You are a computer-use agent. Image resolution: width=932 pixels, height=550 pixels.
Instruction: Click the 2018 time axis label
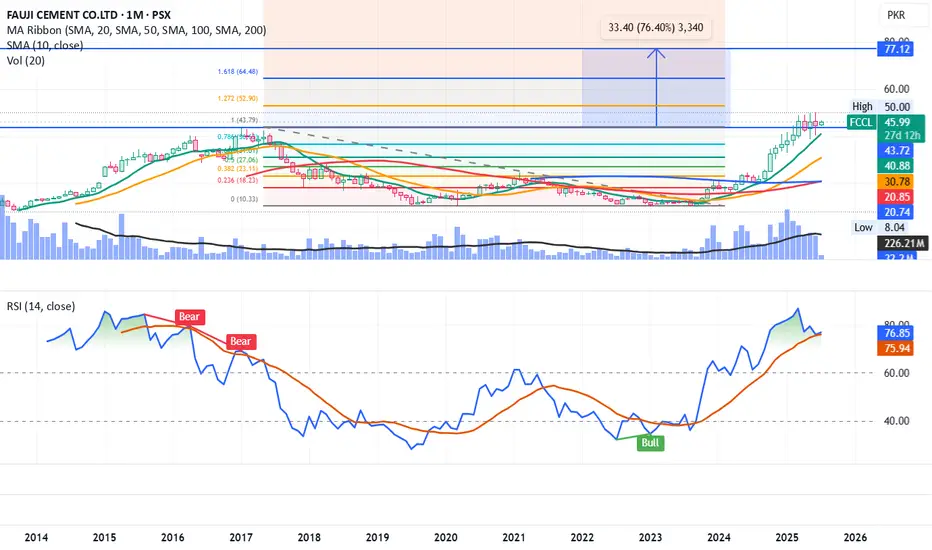pos(309,538)
